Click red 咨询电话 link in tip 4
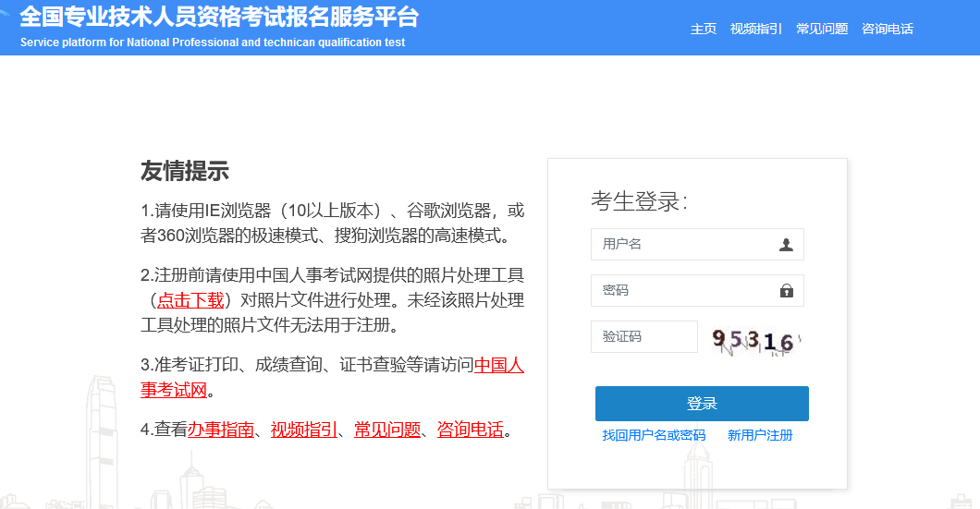This screenshot has height=509, width=980. 471,430
